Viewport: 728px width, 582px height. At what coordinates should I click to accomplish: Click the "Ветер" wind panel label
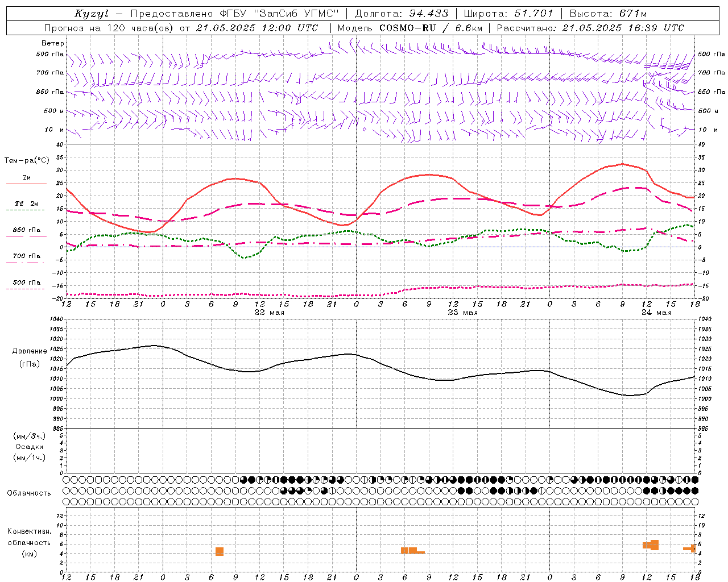[53, 43]
